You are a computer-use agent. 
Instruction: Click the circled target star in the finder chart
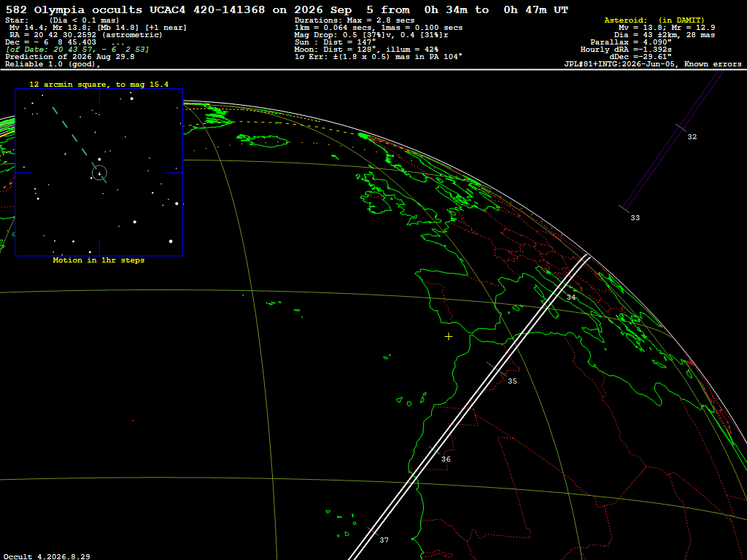99,173
